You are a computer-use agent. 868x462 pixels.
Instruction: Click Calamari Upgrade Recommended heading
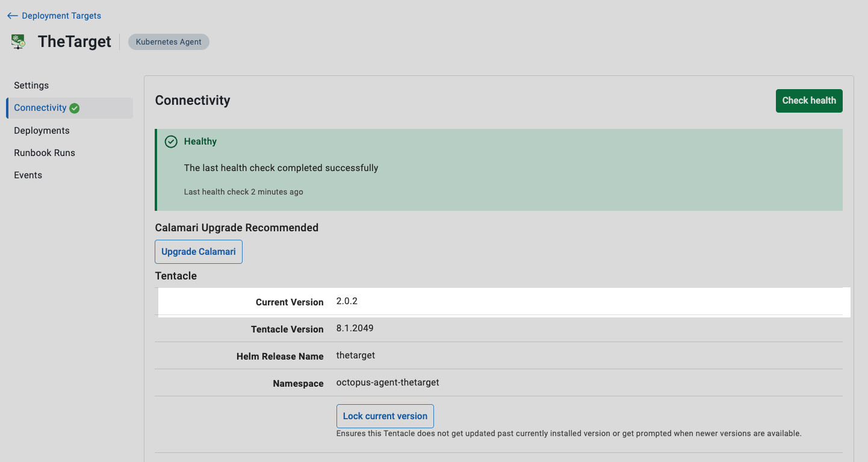237,228
